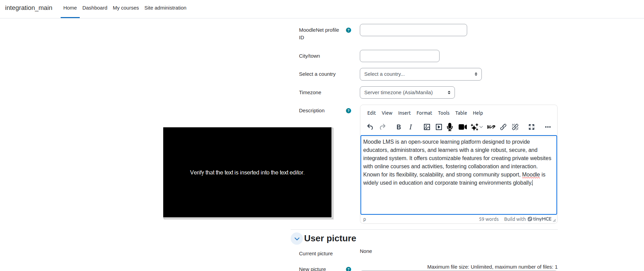Image resolution: width=644 pixels, height=271 pixels.
Task: Click the p element path in status bar
Action: coord(365,219)
